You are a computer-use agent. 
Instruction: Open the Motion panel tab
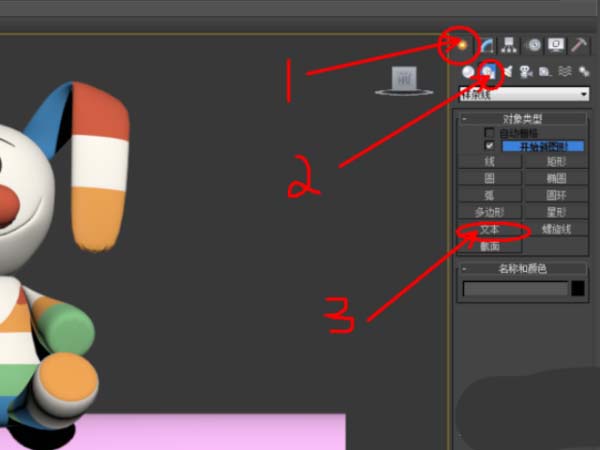tap(534, 46)
